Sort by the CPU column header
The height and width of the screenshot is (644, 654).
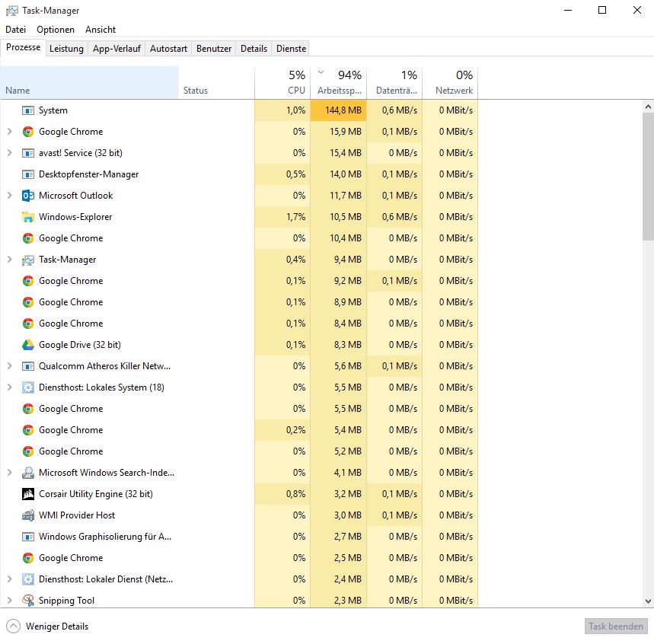click(282, 82)
